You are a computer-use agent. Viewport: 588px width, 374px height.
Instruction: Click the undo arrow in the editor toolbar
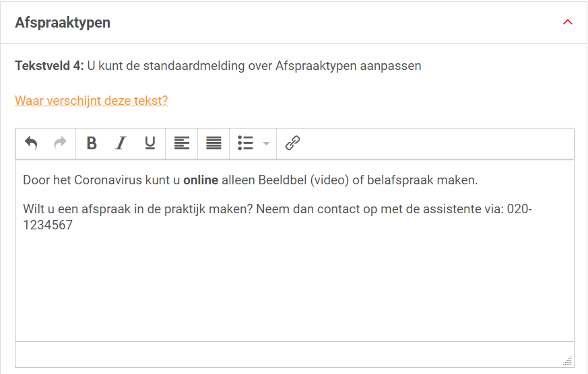(31, 143)
